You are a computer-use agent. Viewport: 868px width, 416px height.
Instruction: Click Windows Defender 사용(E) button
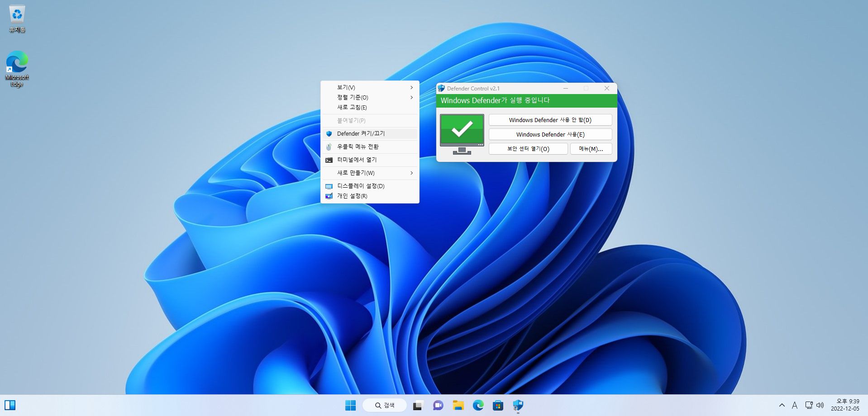[x=550, y=135]
